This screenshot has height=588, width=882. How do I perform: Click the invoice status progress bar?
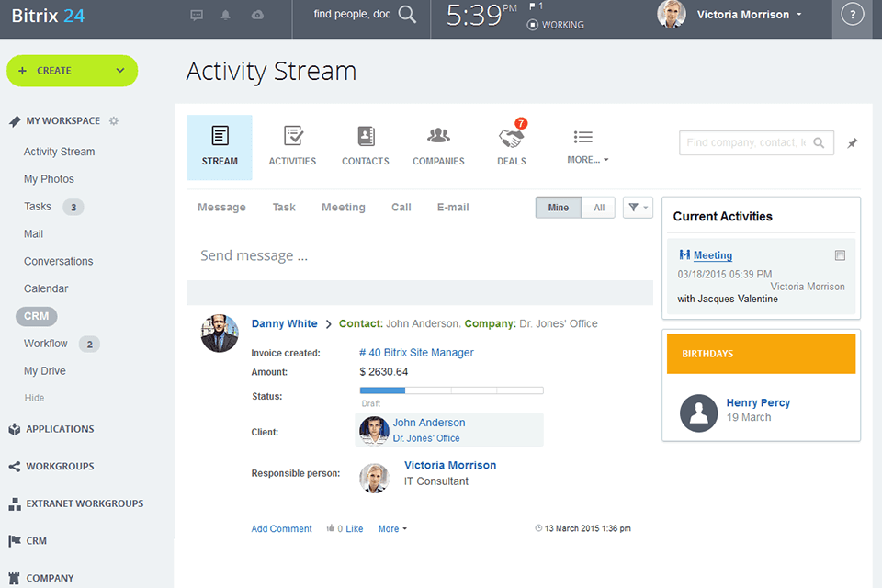point(452,390)
